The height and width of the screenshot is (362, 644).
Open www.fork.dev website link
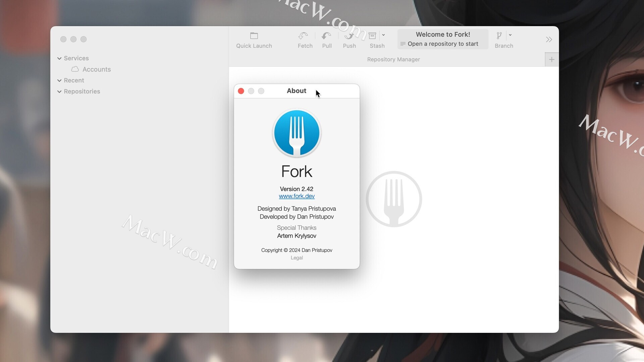coord(297,196)
